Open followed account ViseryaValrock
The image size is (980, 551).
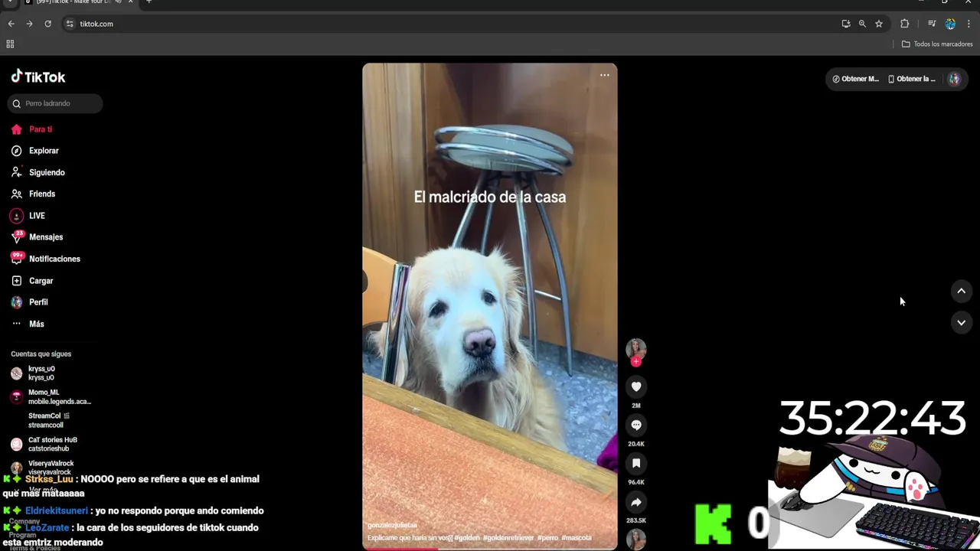tap(43, 468)
